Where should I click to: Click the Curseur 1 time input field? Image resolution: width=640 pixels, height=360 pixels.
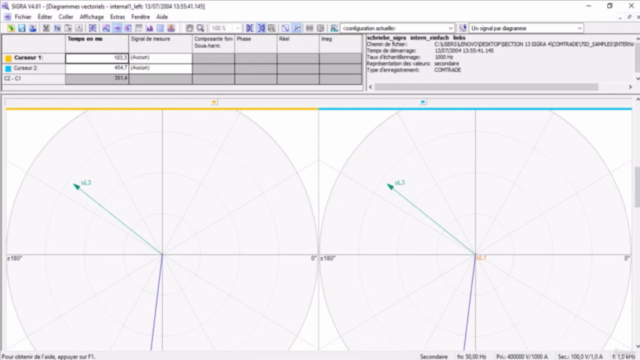[x=97, y=58]
